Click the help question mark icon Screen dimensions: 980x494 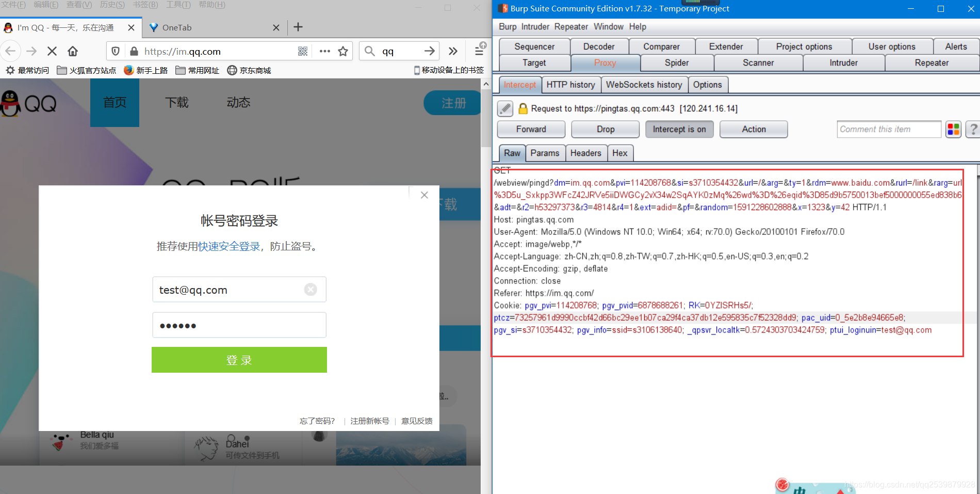973,129
